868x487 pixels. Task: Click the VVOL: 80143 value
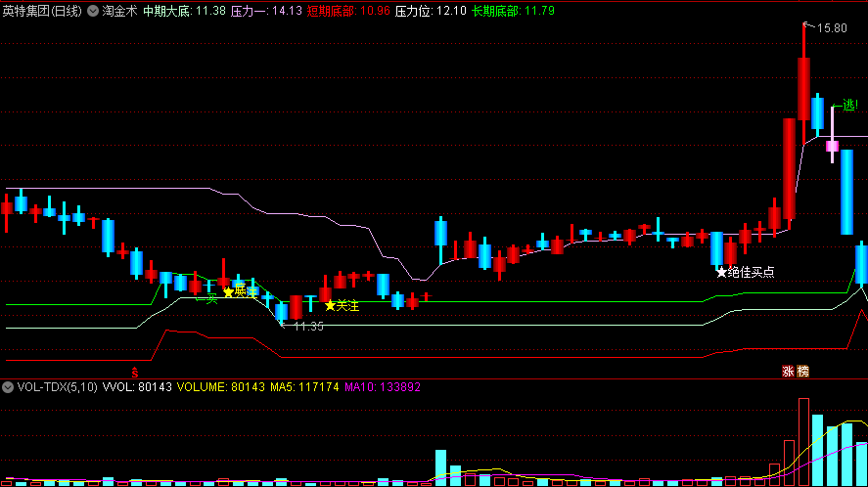tap(137, 387)
